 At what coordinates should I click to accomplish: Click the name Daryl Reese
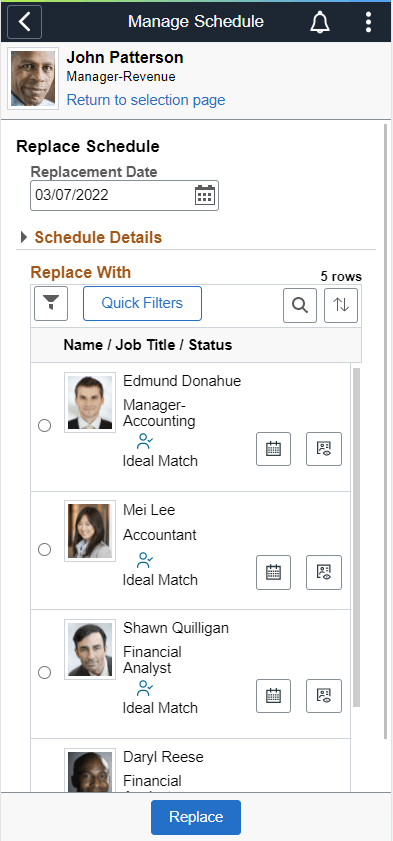164,757
